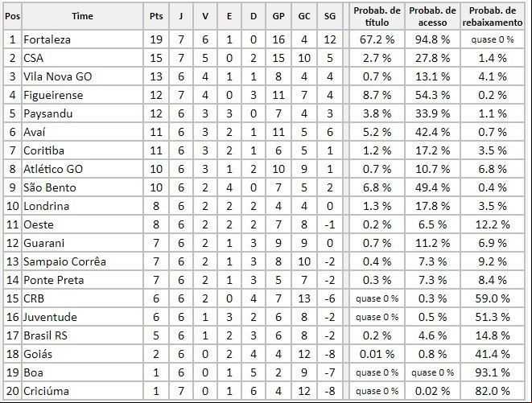Click the GP column header
Screen dimensions: 532x403
(278, 16)
